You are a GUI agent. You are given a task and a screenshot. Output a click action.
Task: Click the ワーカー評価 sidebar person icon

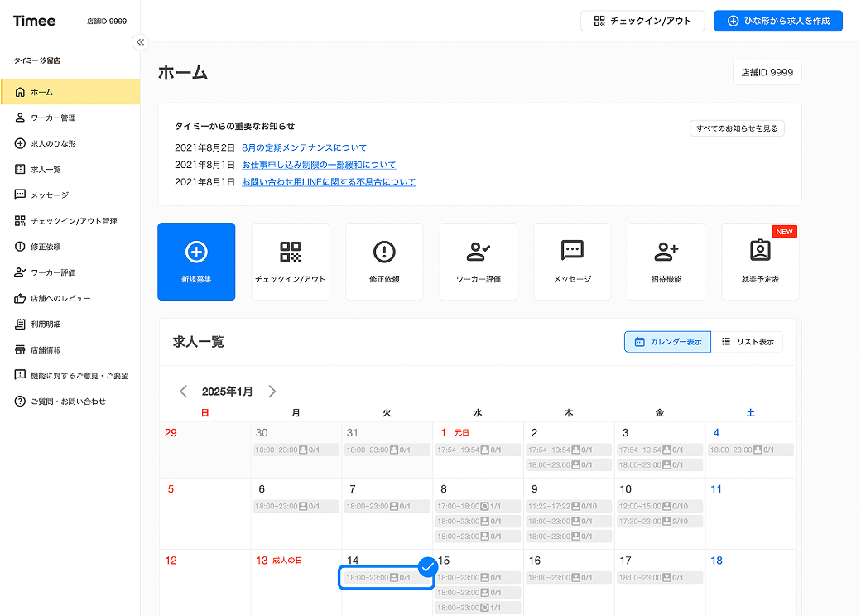tap(20, 272)
